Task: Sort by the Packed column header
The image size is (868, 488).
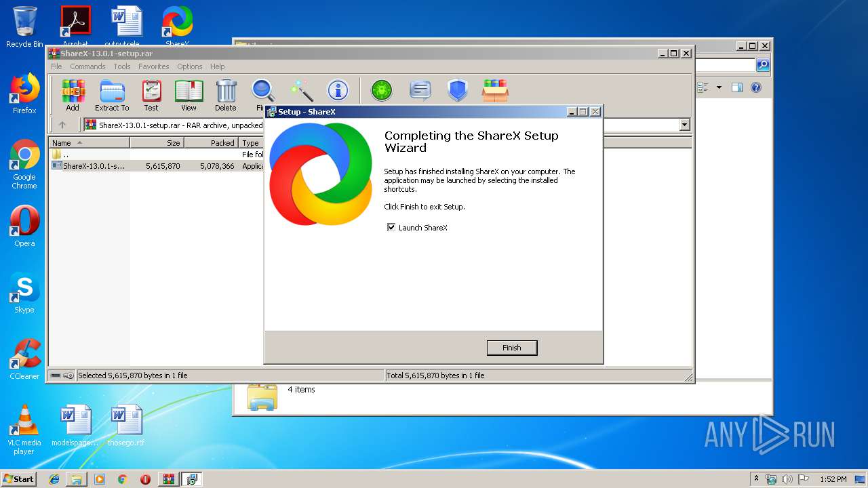Action: point(211,143)
